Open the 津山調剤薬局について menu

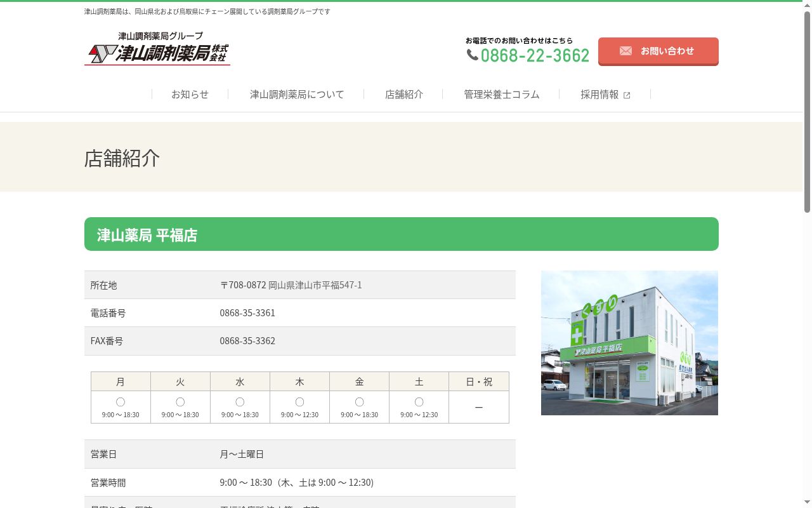297,94
